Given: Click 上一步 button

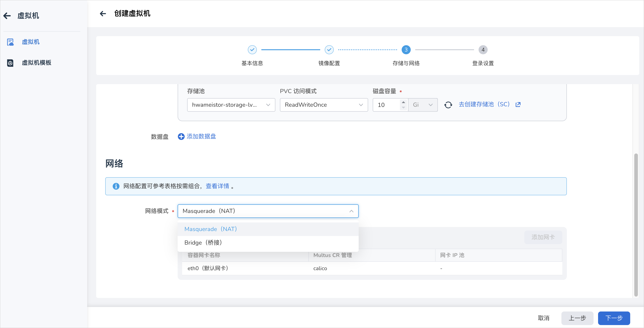Looking at the screenshot, I should 577,318.
